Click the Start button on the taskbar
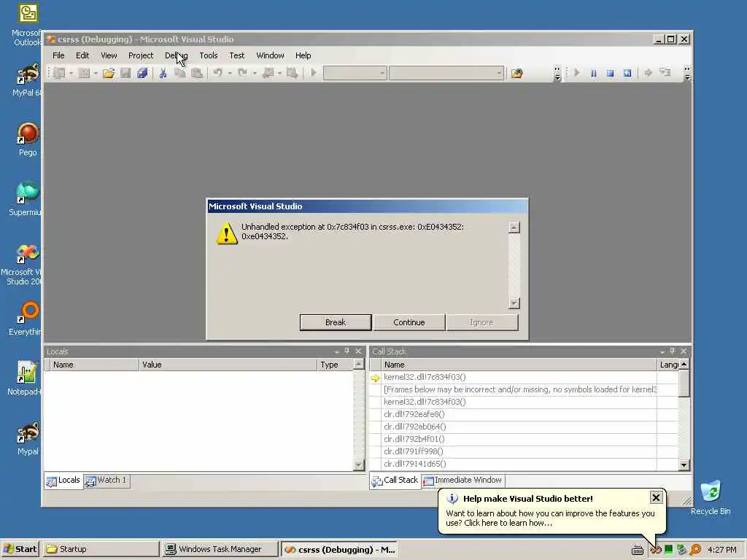Viewport: 747px width, 560px height. coord(20,549)
